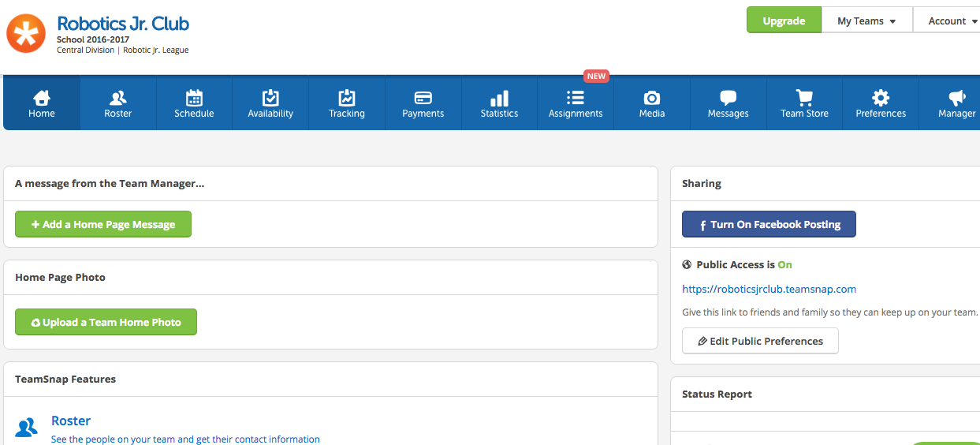The image size is (980, 445).
Task: Click the 'Sharing' panel heading
Action: [x=702, y=183]
